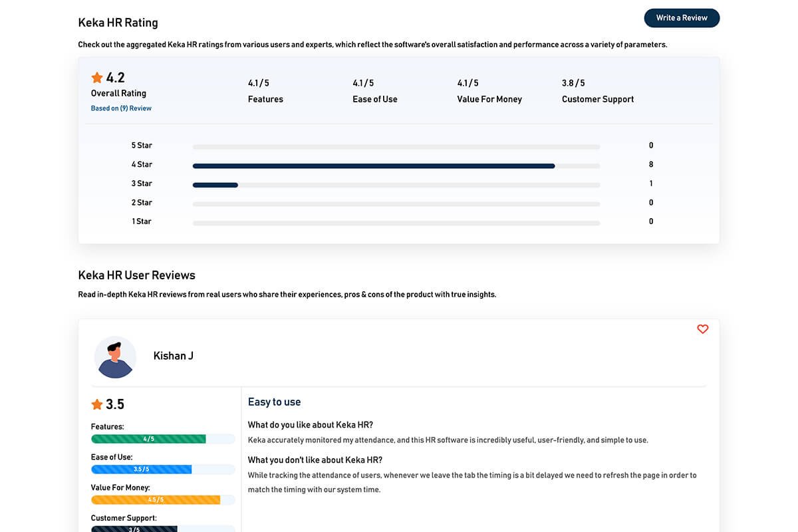Select the 2 Star rating bar
798x532 pixels.
pyautogui.click(x=396, y=203)
